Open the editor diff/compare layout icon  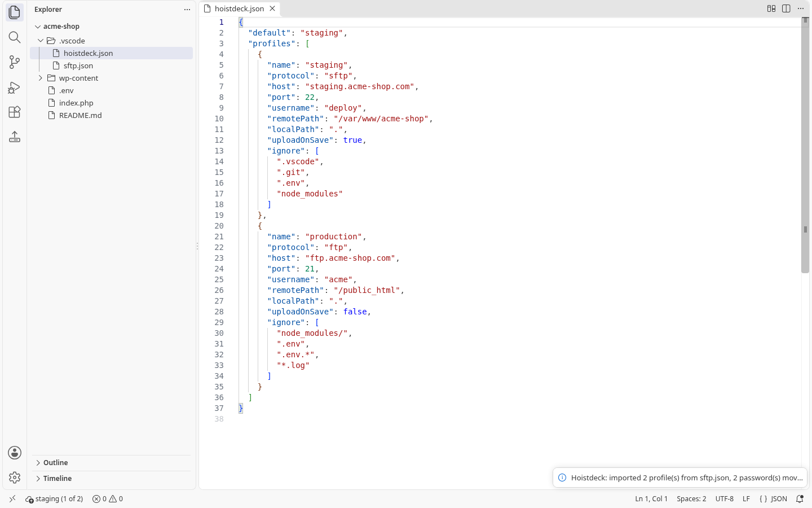pyautogui.click(x=771, y=8)
